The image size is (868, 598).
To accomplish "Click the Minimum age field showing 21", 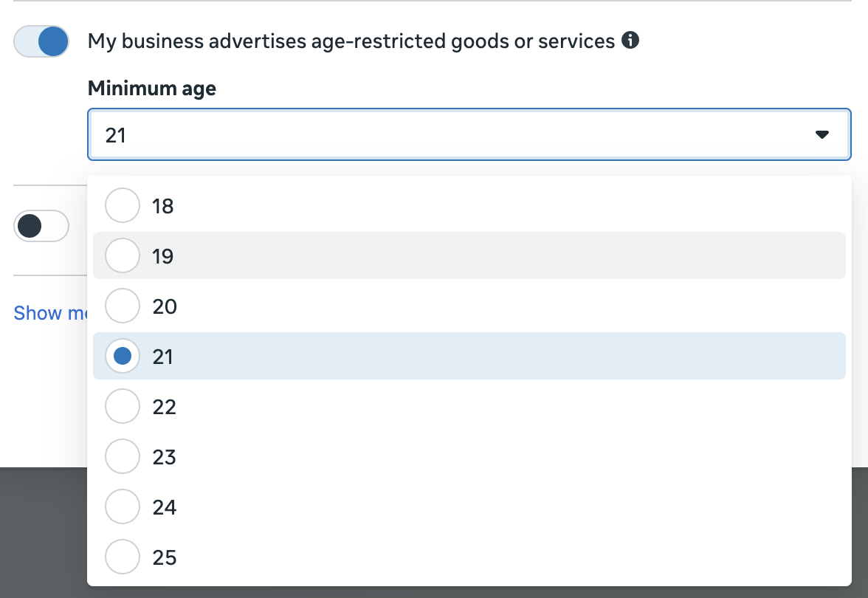I will coord(443,135).
